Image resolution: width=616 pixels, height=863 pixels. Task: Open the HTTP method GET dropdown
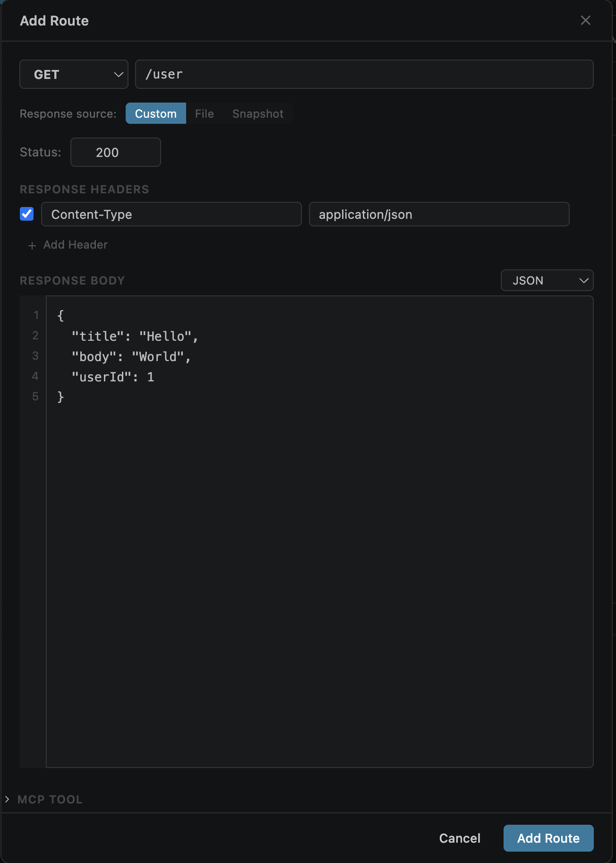[74, 74]
